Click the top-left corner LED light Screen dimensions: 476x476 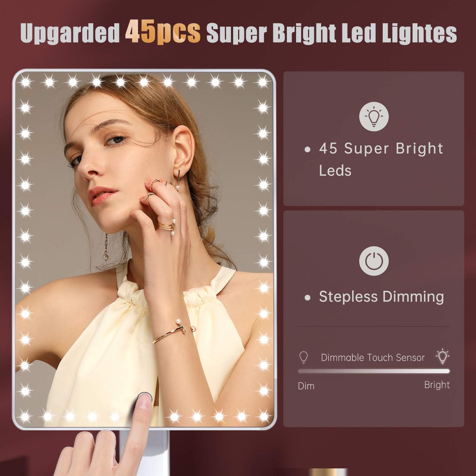(25, 83)
